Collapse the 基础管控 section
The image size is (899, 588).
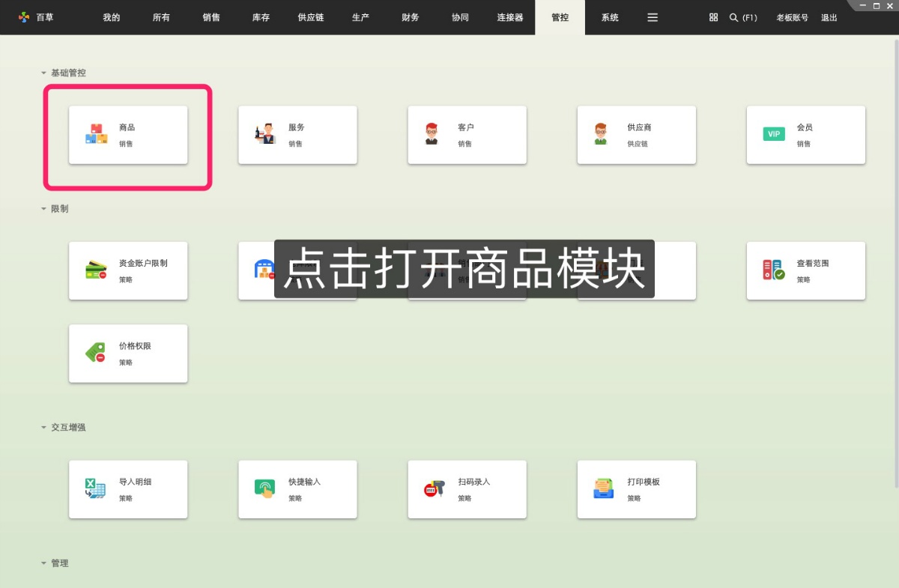point(43,73)
